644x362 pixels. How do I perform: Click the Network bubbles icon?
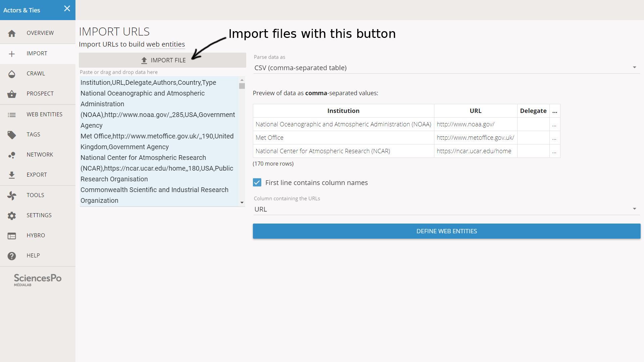point(12,155)
